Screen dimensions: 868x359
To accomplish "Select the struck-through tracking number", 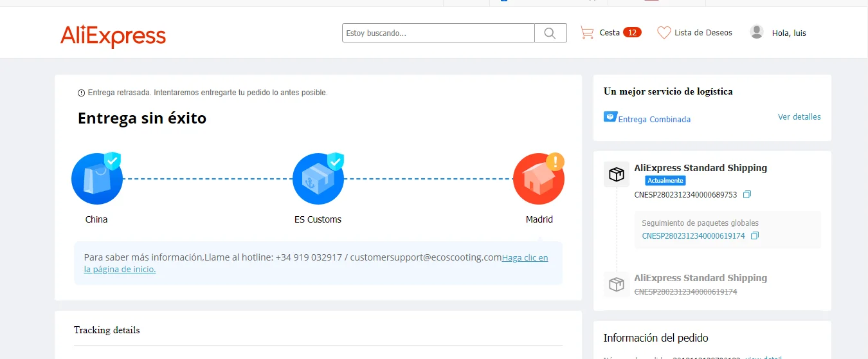I will pyautogui.click(x=685, y=291).
